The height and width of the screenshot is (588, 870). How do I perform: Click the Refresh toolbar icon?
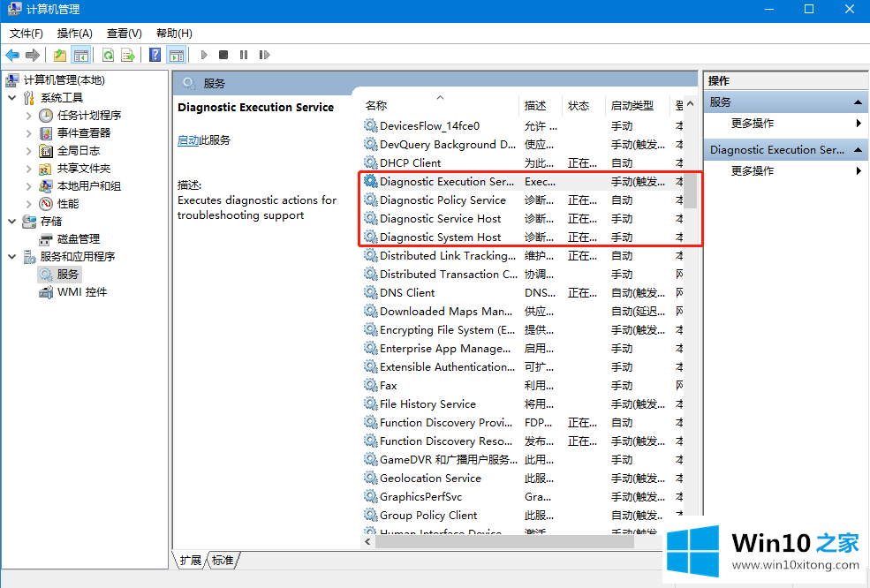[x=108, y=55]
